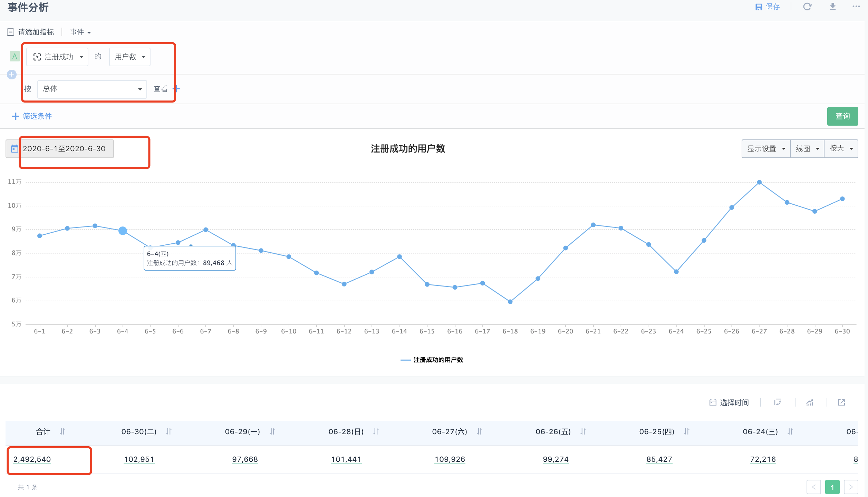Click the 选择时间 button

point(729,402)
